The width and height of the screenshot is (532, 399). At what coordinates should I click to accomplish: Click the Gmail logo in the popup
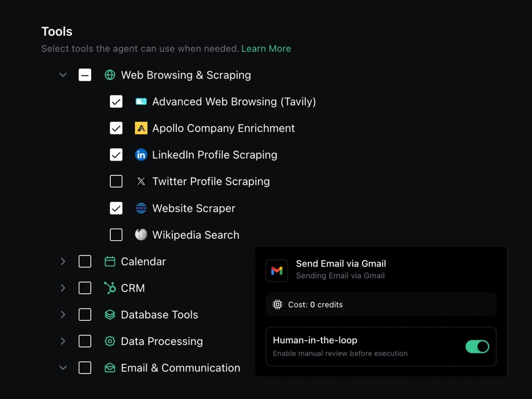pyautogui.click(x=277, y=270)
